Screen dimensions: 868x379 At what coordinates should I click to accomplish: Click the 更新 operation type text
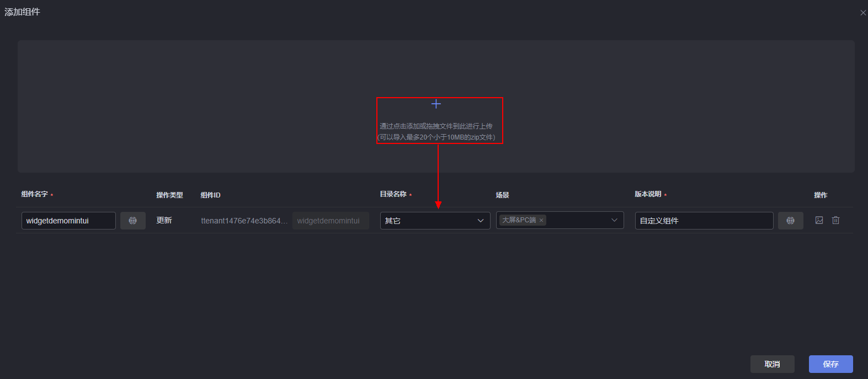click(164, 220)
